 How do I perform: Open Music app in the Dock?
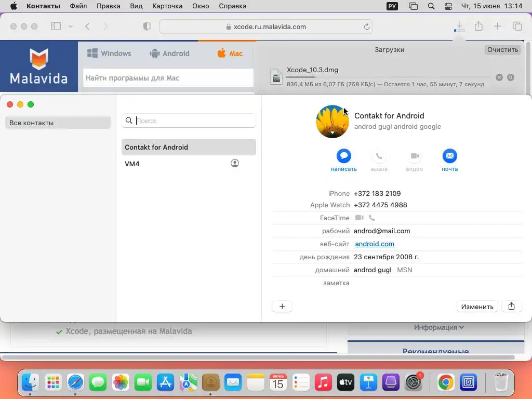323,383
